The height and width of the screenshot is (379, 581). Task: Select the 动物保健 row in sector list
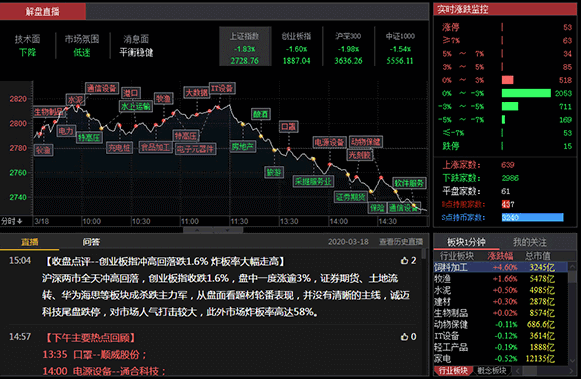[500, 325]
